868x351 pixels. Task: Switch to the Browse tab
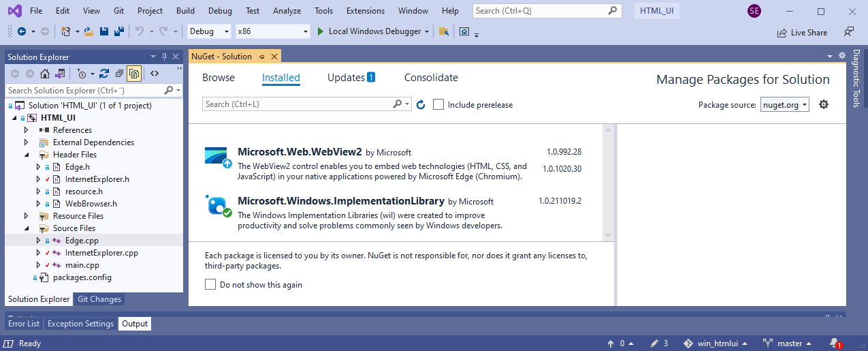tap(219, 78)
